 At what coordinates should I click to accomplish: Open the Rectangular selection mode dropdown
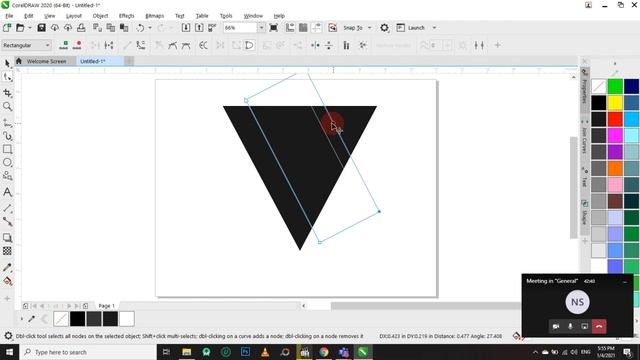47,45
